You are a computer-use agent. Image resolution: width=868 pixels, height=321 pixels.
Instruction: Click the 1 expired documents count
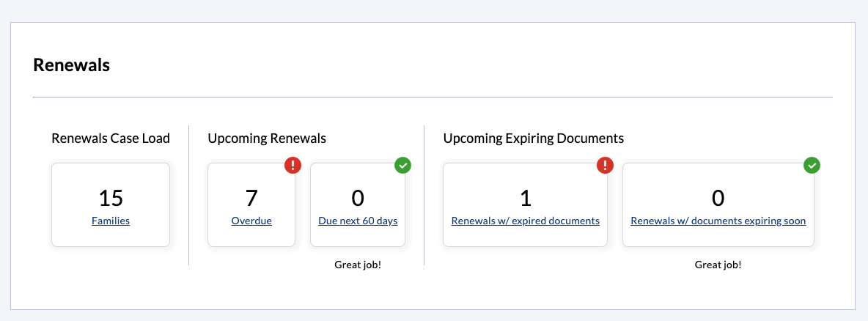(x=526, y=198)
